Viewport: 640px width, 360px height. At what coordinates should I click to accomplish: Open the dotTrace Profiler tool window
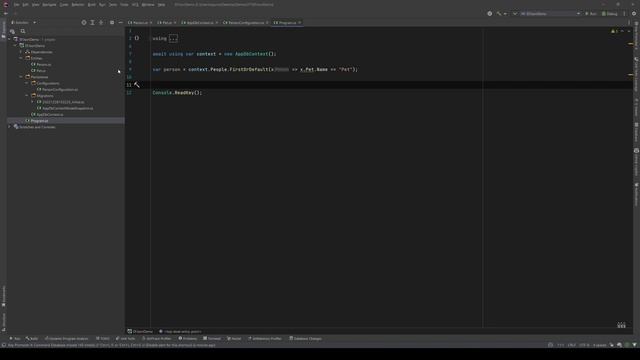(156, 338)
